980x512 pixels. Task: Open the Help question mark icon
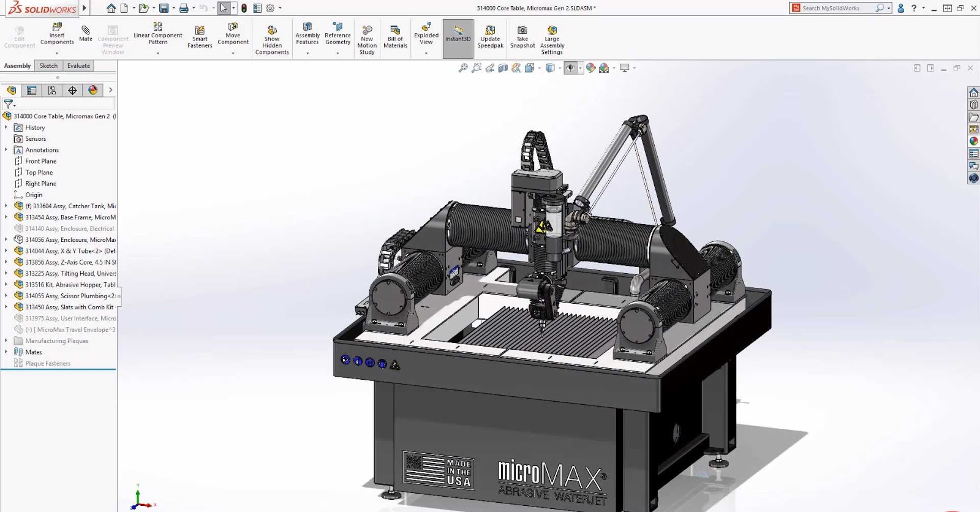point(914,8)
